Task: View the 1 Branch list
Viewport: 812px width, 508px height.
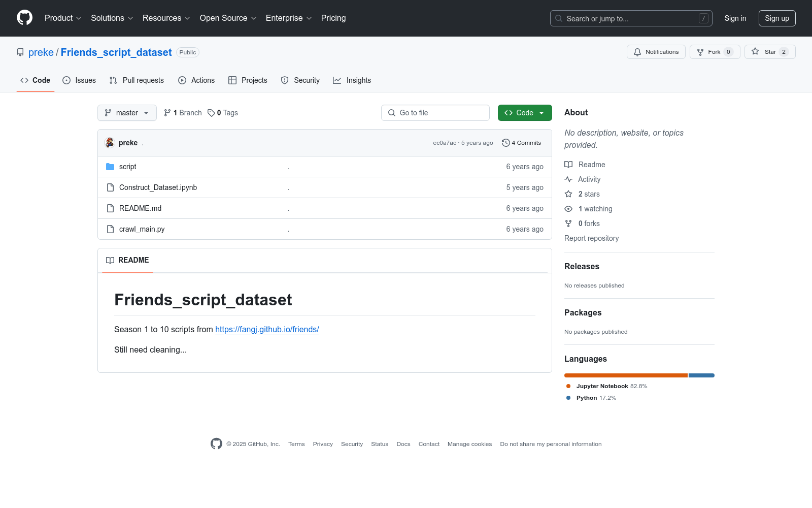Action: click(x=183, y=113)
